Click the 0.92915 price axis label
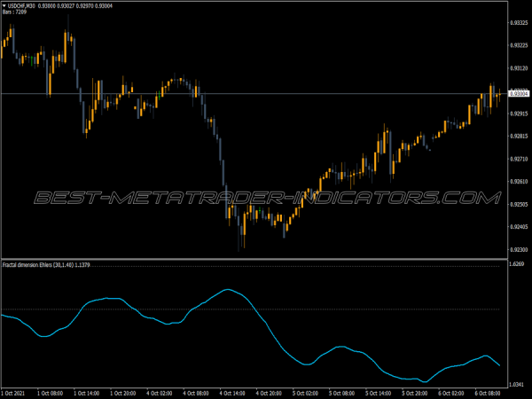 point(519,113)
